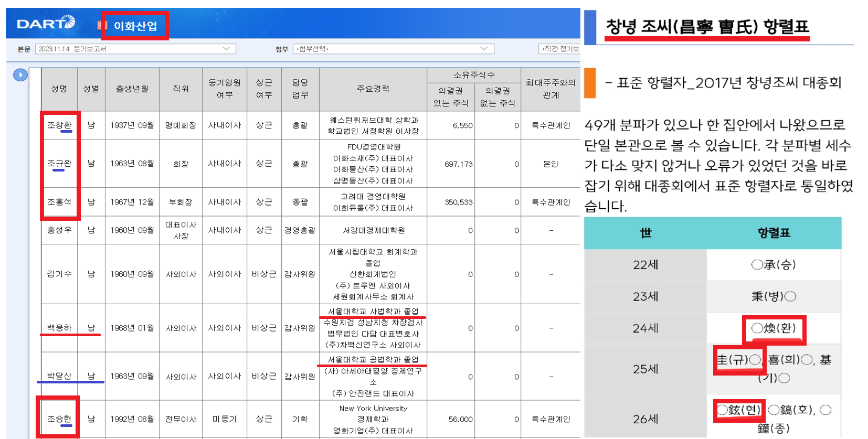Select the 鉉(현) entry in 26세 row
The image size is (868, 439).
pyautogui.click(x=739, y=410)
